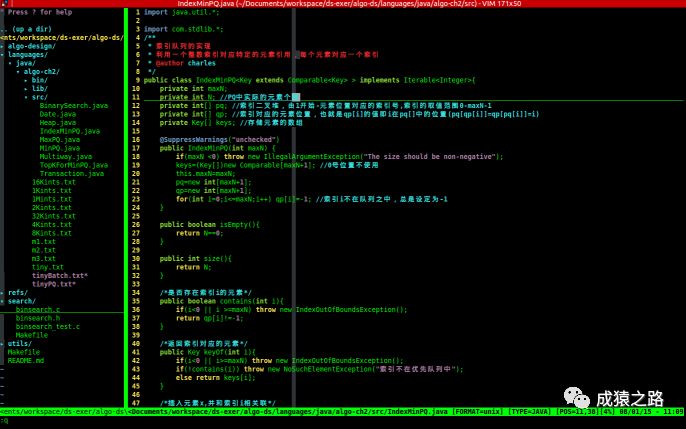Expand the bin/ folder
The height and width of the screenshot is (429, 686).
pyautogui.click(x=39, y=80)
